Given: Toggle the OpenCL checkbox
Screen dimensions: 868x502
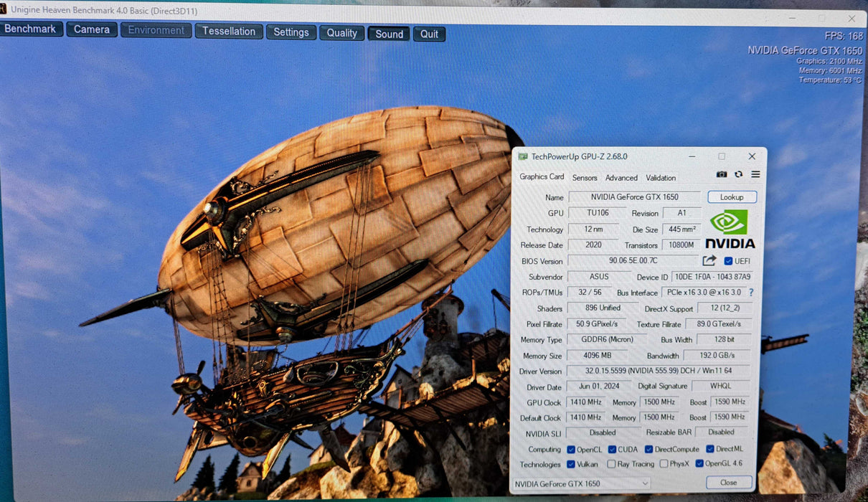Looking at the screenshot, I should coord(571,450).
